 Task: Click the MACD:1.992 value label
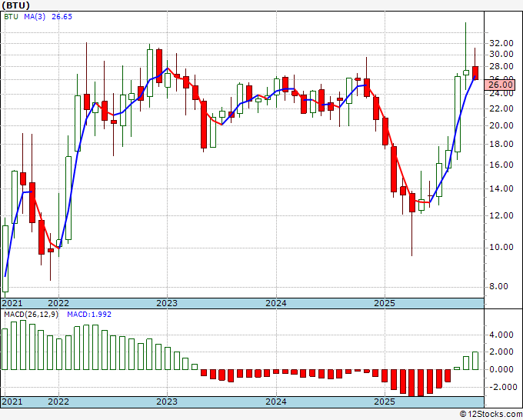tap(89, 315)
